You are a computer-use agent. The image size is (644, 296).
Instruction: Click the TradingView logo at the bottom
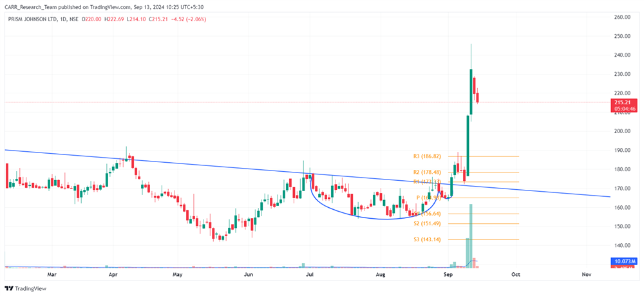coord(26,289)
